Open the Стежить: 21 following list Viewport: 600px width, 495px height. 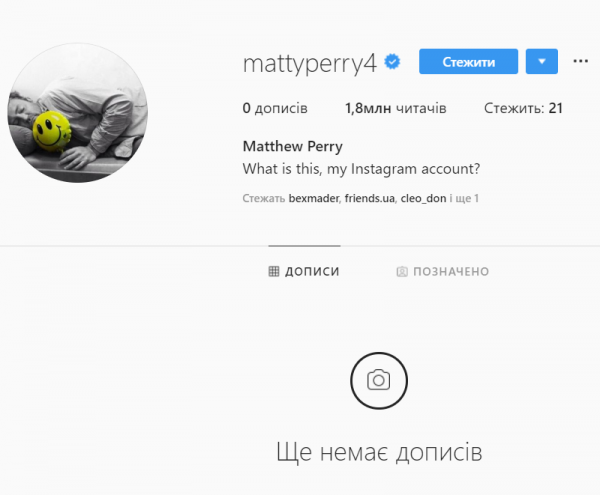523,108
